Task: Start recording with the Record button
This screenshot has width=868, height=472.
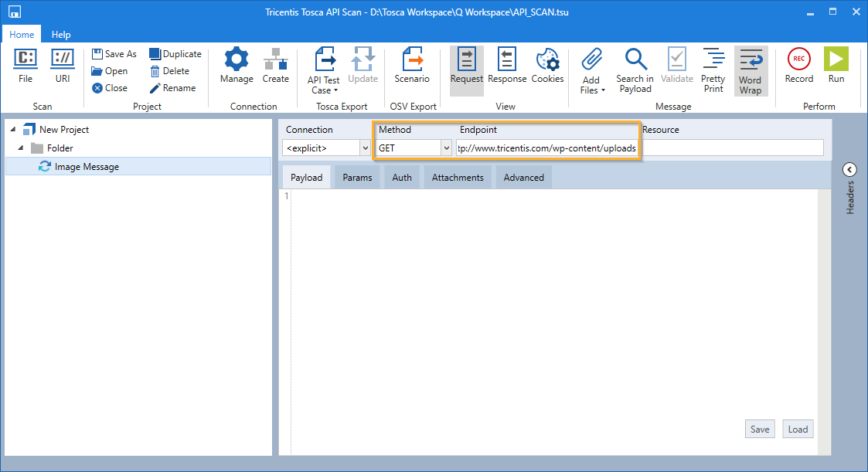Action: pyautogui.click(x=798, y=59)
